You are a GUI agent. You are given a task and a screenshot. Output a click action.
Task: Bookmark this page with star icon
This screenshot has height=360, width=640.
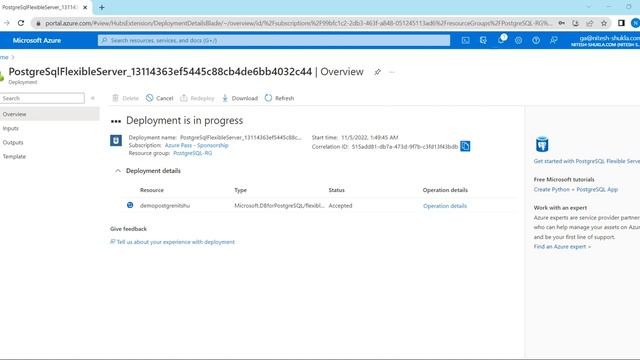[604, 23]
